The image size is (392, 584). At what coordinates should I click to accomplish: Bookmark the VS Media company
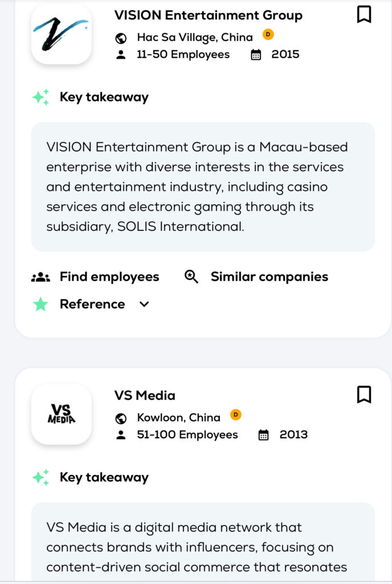[364, 394]
